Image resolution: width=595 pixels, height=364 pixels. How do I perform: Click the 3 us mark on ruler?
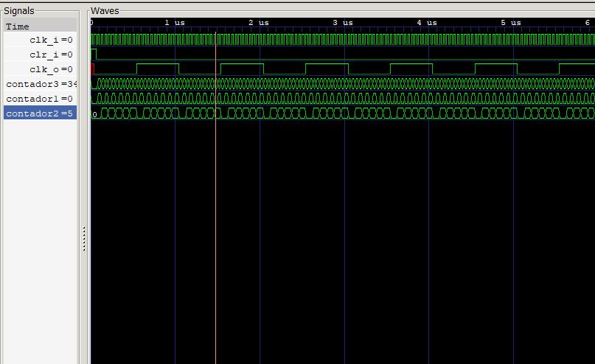click(344, 23)
